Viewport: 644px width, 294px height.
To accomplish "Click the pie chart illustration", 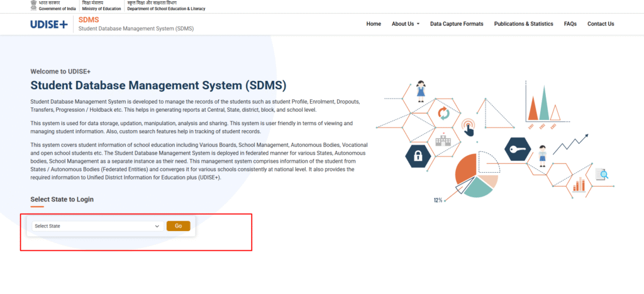I will pyautogui.click(x=477, y=175).
